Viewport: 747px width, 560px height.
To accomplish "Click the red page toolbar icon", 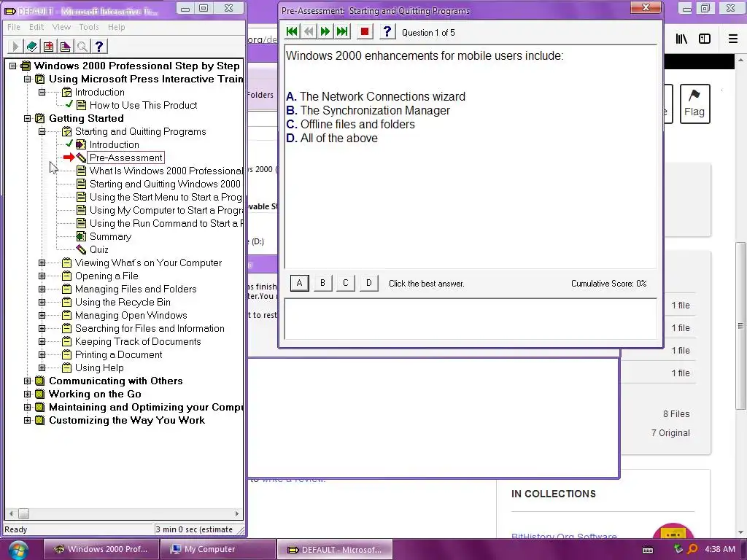I will [49, 46].
